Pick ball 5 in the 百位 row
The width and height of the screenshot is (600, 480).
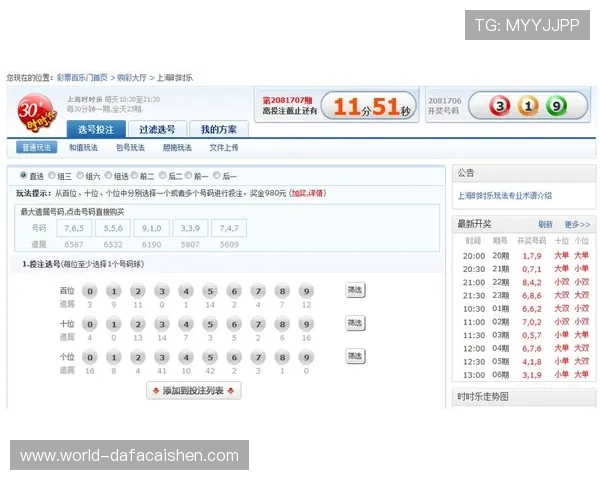210,291
